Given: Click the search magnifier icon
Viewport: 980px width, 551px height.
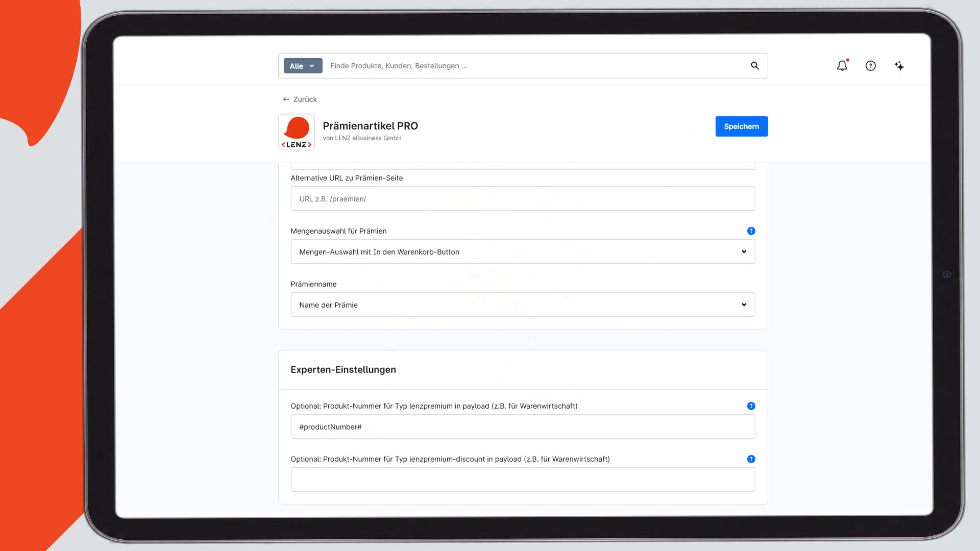Looking at the screenshot, I should [x=755, y=65].
